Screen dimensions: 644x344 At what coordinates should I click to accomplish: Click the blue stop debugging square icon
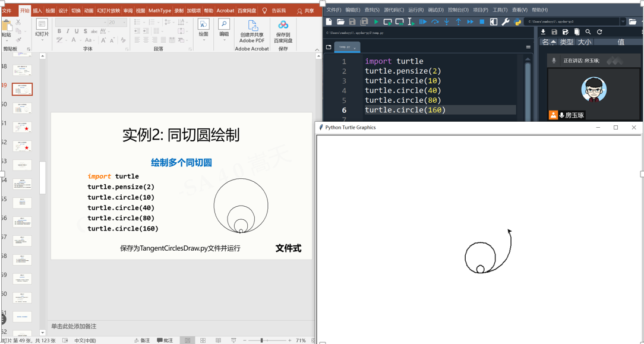[x=482, y=22]
